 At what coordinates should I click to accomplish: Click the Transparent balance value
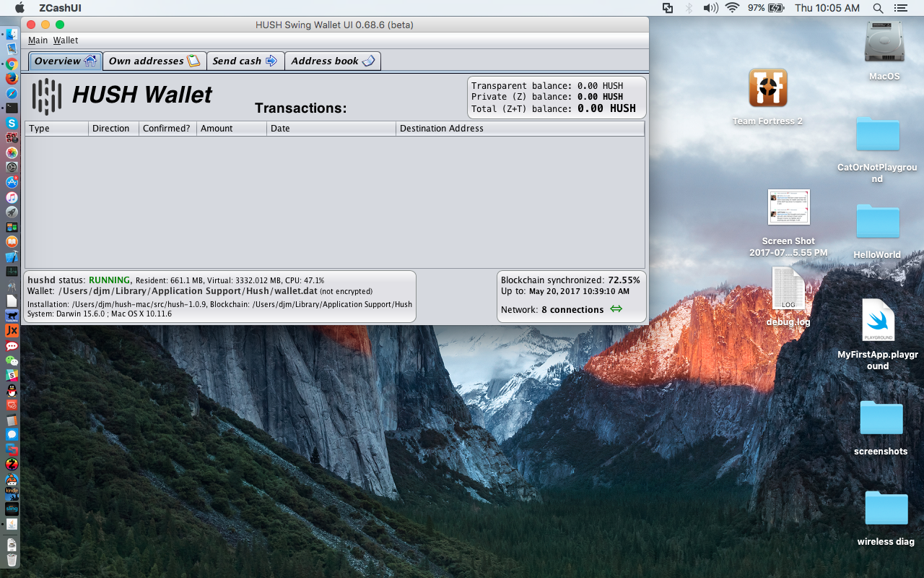(x=600, y=86)
